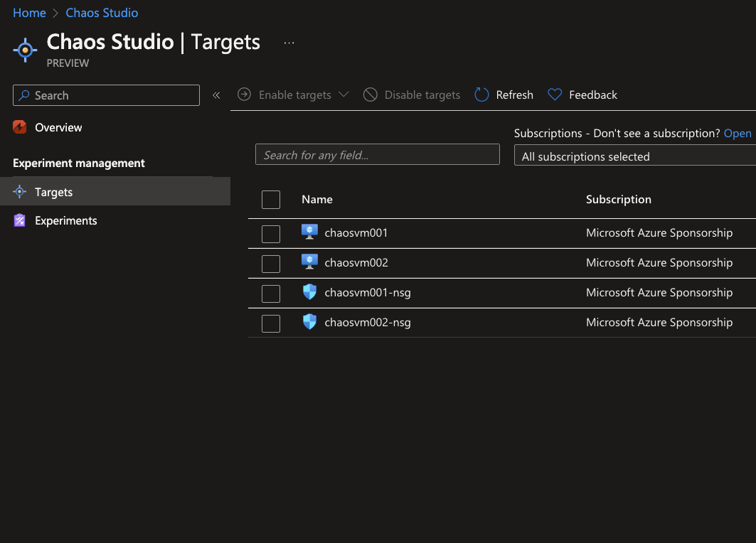Click the Chaos Studio crosshair logo icon
Screen dimensions: 756x543
coord(25,50)
